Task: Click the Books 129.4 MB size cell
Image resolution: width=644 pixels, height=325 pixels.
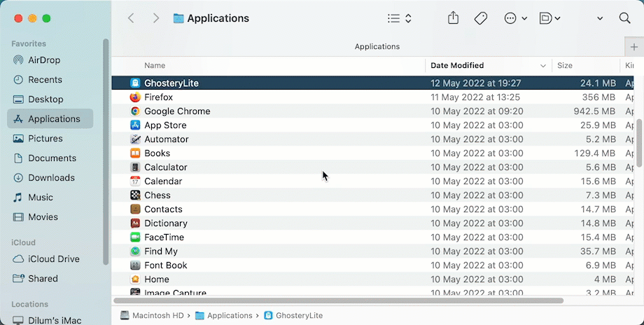Action: (595, 153)
